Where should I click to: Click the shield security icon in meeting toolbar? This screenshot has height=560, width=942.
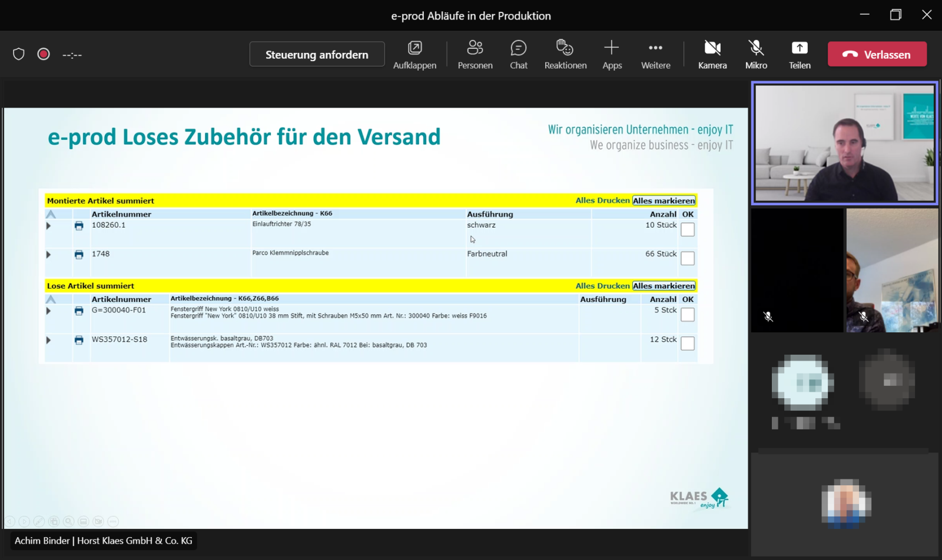click(19, 54)
